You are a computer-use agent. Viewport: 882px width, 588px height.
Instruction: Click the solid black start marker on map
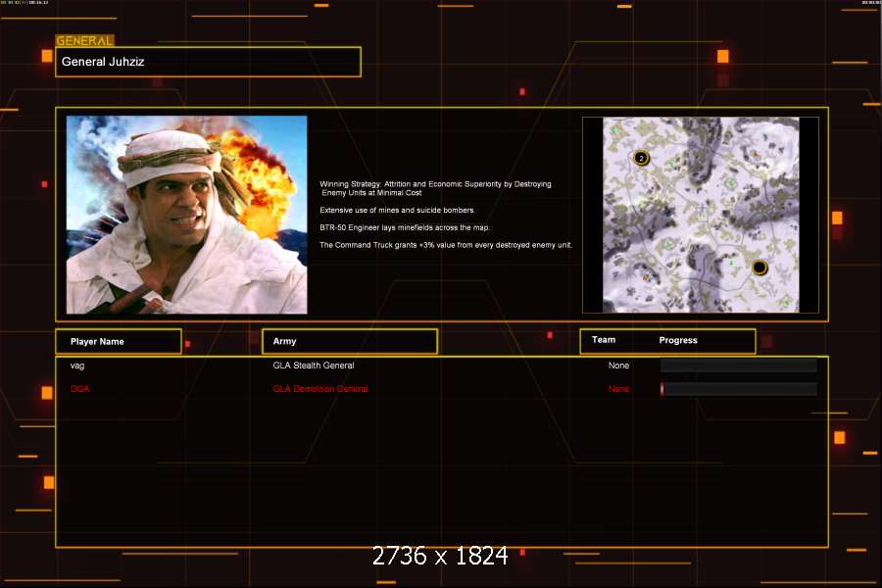pyautogui.click(x=759, y=267)
